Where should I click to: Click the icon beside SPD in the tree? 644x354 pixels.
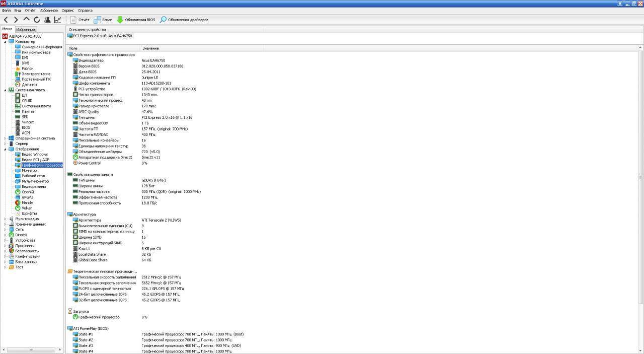(x=18, y=117)
